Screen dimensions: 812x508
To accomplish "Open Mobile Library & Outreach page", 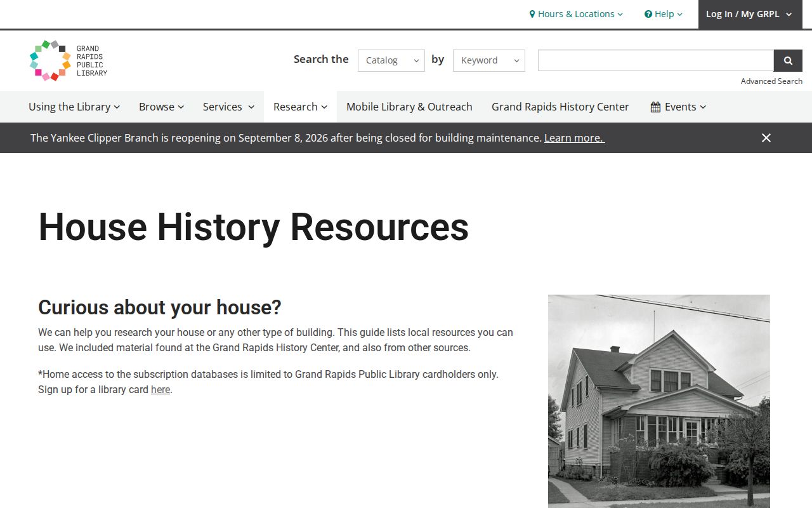I will point(409,107).
